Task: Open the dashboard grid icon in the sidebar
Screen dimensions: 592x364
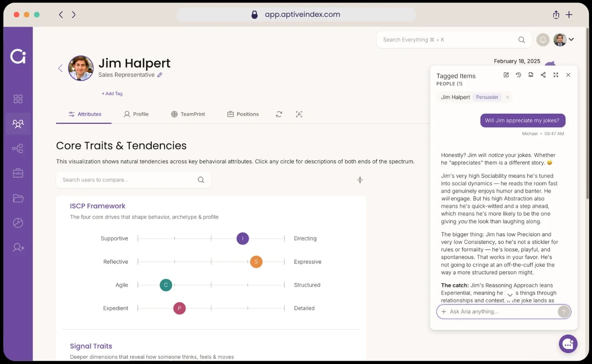Action: click(18, 99)
